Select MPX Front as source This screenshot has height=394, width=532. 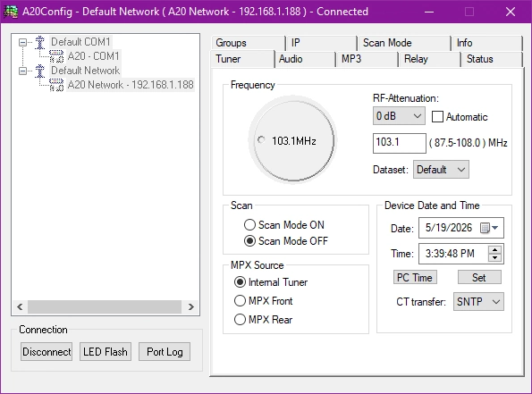(x=240, y=301)
